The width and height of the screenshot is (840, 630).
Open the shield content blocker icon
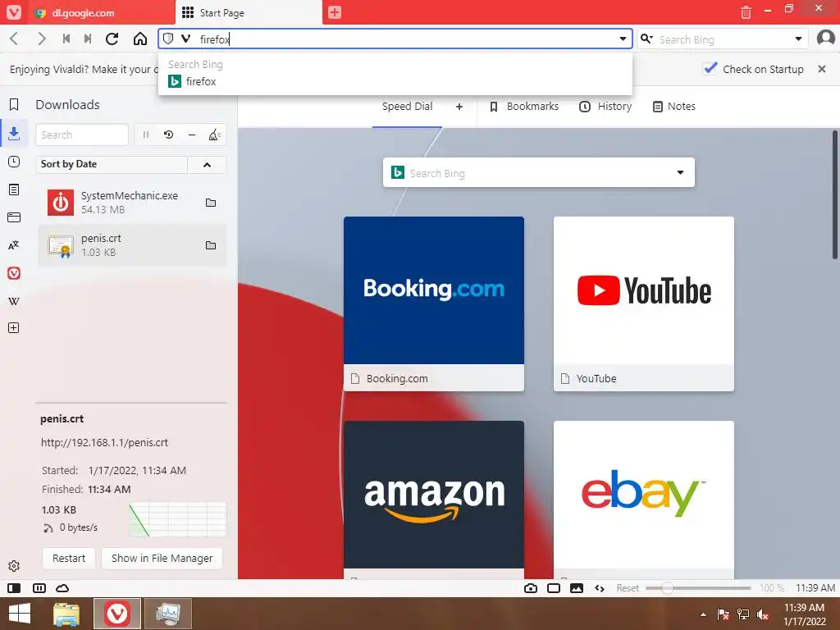(168, 39)
